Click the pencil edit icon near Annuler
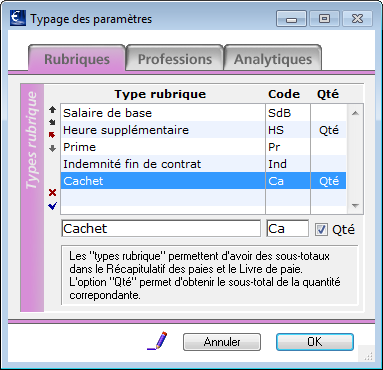This screenshot has height=370, width=383. (157, 341)
